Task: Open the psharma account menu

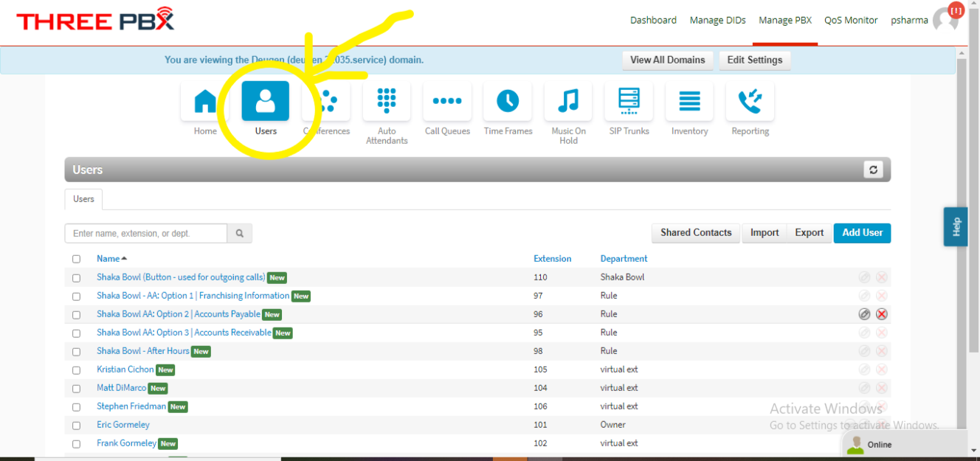Action: (909, 21)
